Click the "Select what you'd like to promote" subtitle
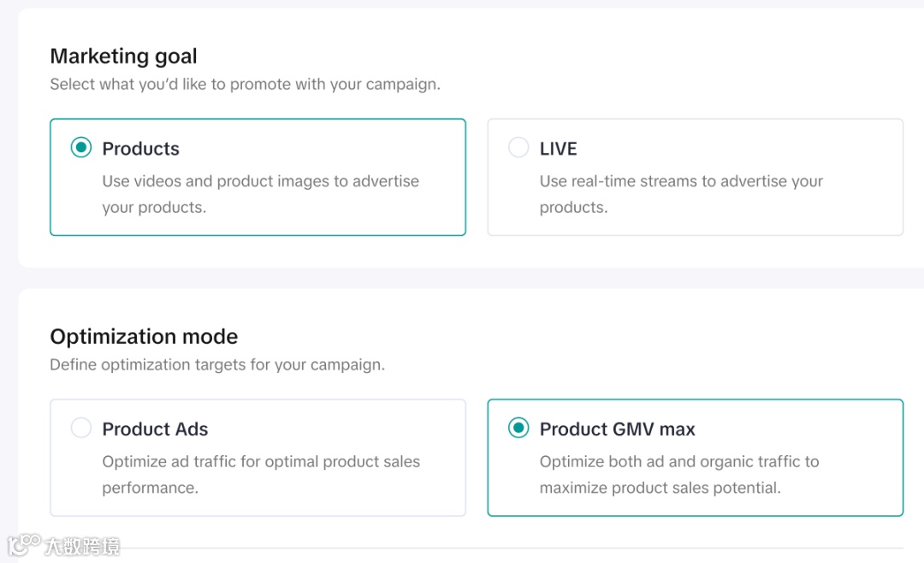The image size is (924, 563). (x=245, y=85)
